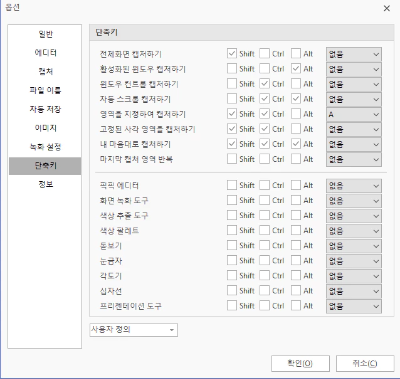This screenshot has width=400, height=379.
Task: Click the 픽픽 에디터 label
Action: 119,185
